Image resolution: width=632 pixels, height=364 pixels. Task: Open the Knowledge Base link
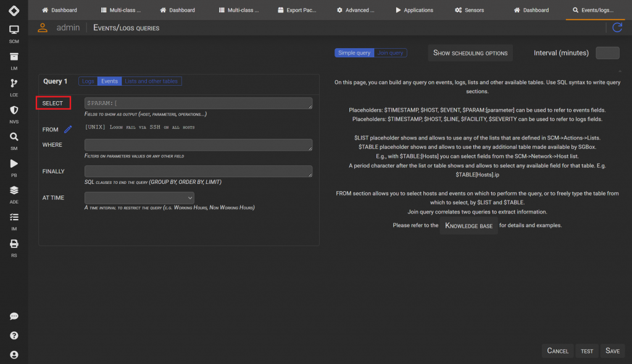pos(468,226)
